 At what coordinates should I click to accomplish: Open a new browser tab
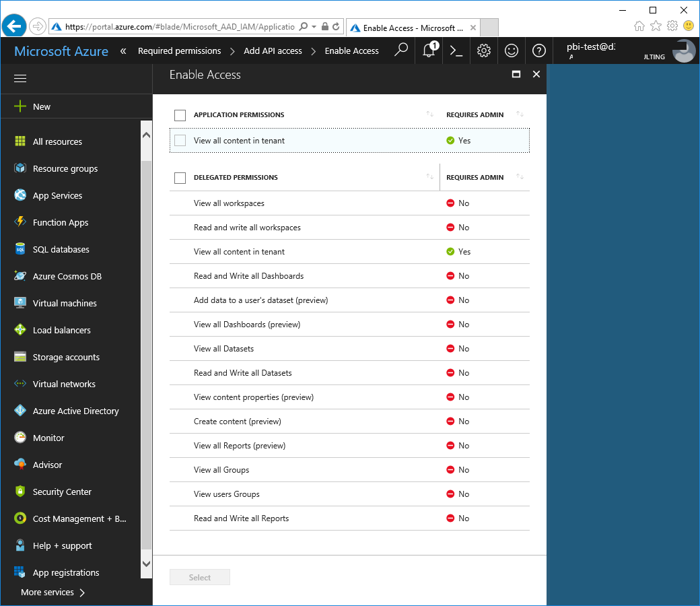point(489,28)
